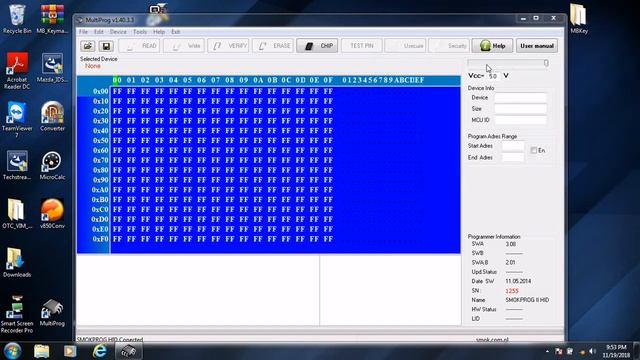Open File Explorer from taskbar
This screenshot has width=640, height=360.
(x=42, y=351)
